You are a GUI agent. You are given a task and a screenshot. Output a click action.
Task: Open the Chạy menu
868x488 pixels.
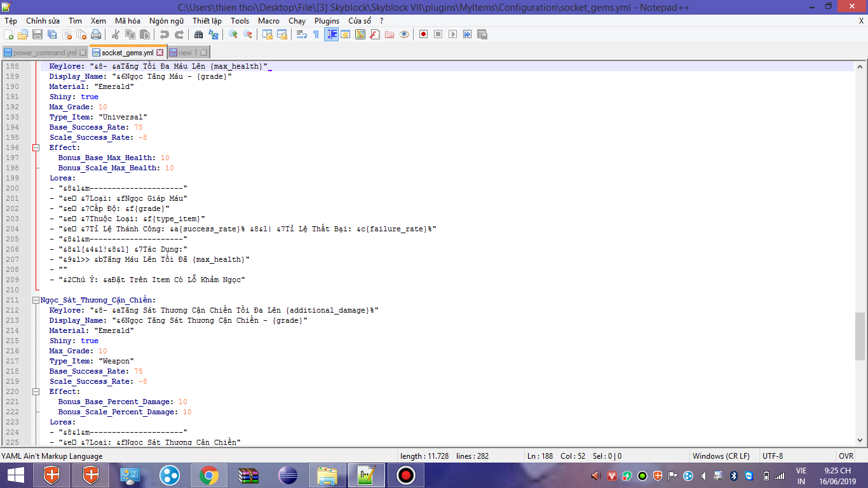(x=297, y=21)
